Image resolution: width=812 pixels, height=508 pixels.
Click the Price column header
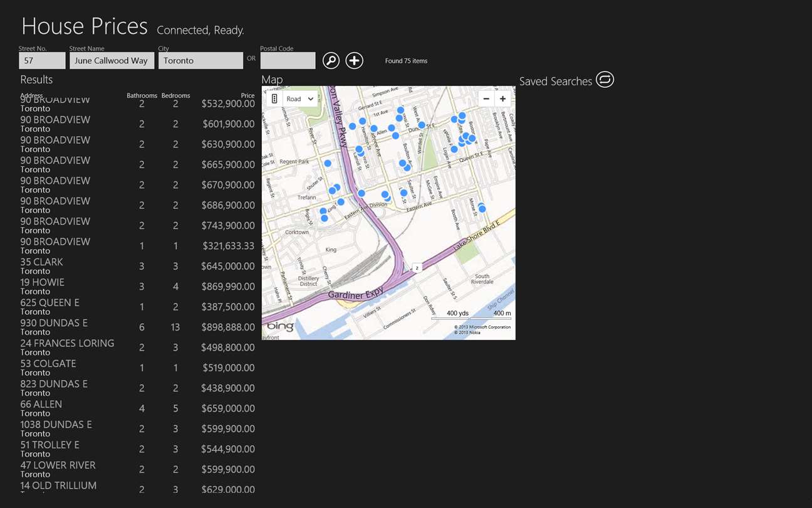[248, 95]
